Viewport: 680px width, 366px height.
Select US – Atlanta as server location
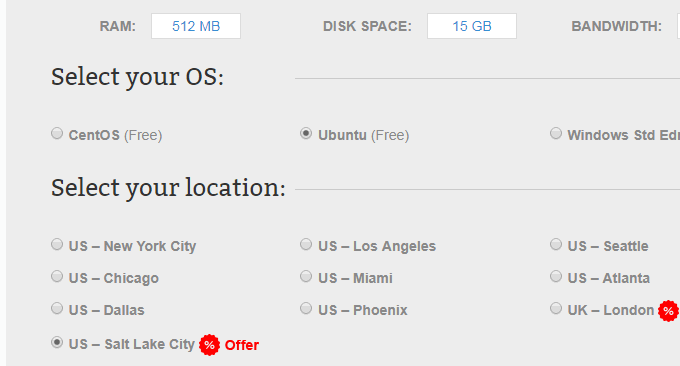(x=556, y=276)
